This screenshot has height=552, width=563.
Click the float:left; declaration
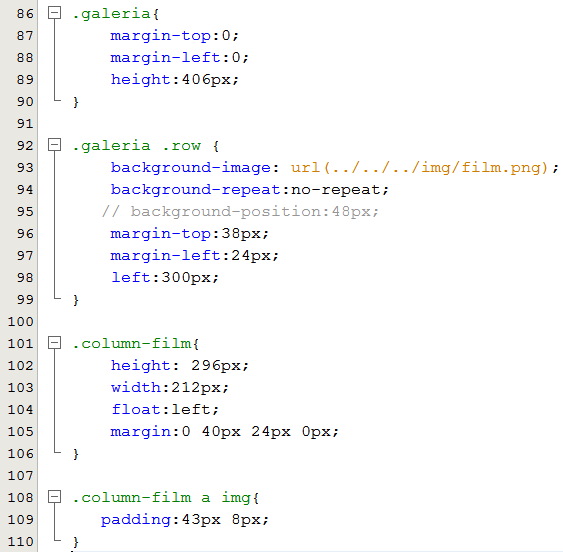pos(165,409)
